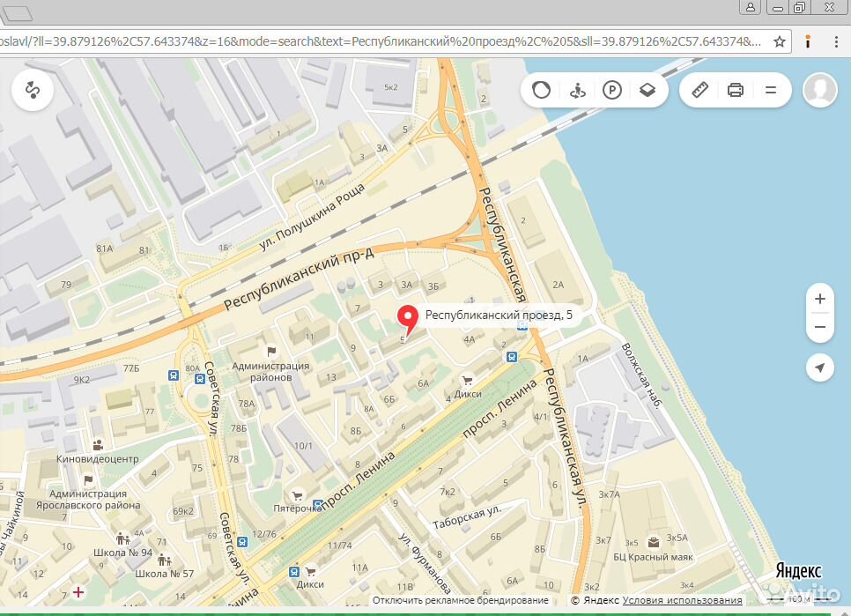The width and height of the screenshot is (851, 616).
Task: Click the browser address bar URL
Action: [379, 41]
